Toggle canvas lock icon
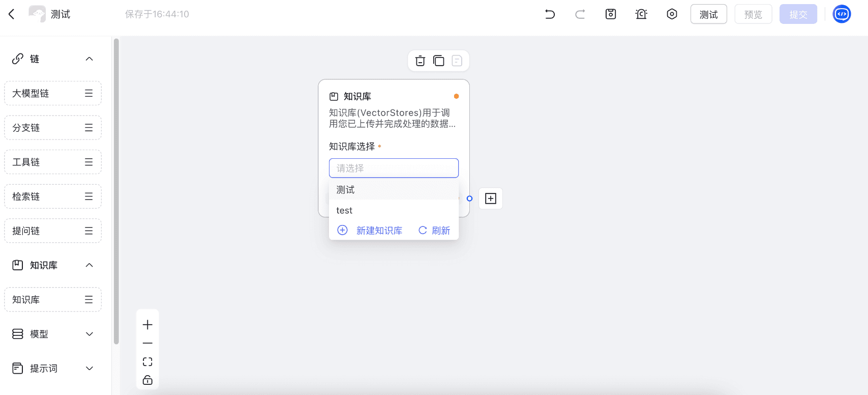The height and width of the screenshot is (395, 868). pyautogui.click(x=147, y=380)
